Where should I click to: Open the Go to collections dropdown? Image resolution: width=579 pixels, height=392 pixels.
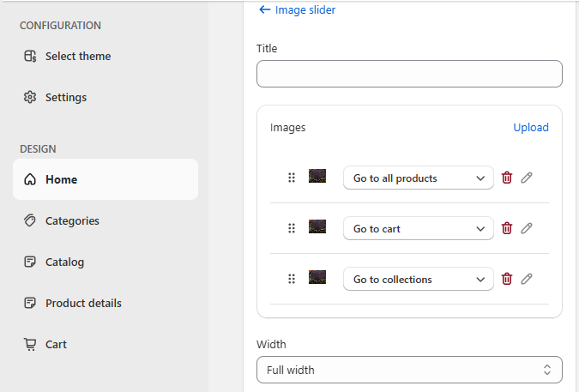(419, 279)
